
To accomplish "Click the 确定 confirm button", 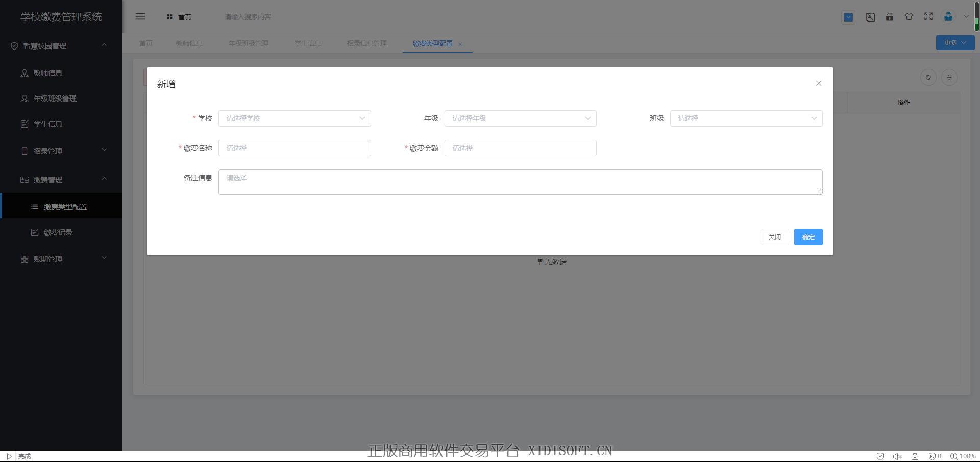I will (808, 237).
